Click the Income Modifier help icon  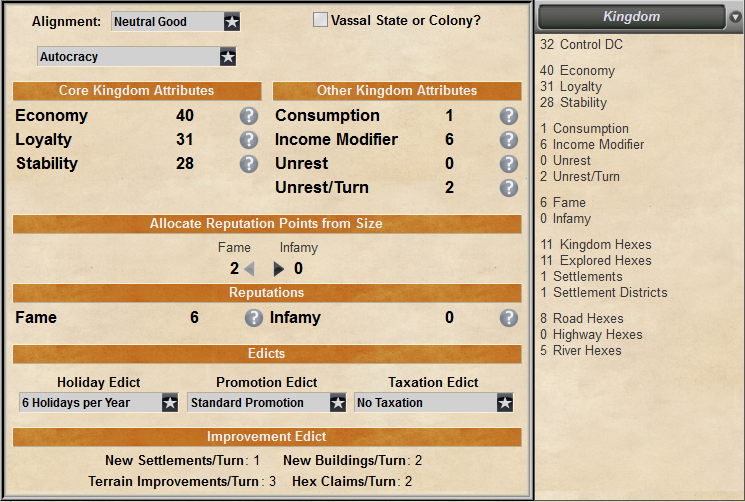[509, 140]
